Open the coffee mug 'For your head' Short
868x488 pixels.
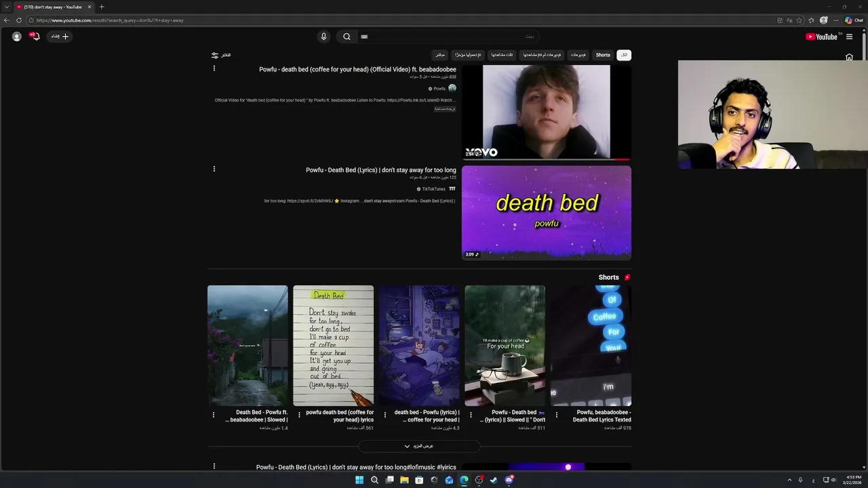(x=505, y=346)
